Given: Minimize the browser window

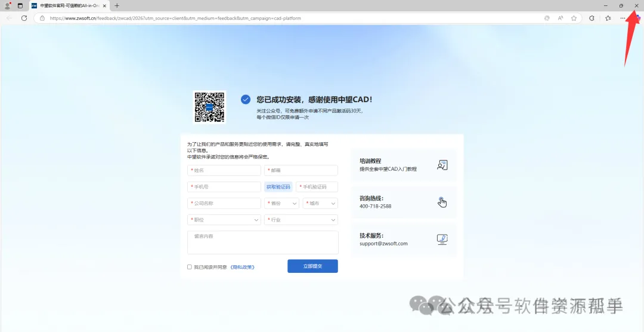Looking at the screenshot, I should pyautogui.click(x=606, y=6).
